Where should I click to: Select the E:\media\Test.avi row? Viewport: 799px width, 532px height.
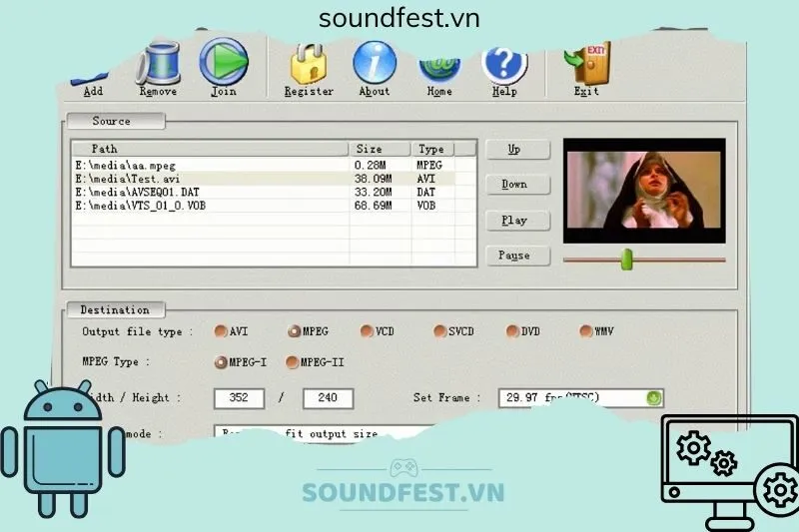tap(264, 179)
